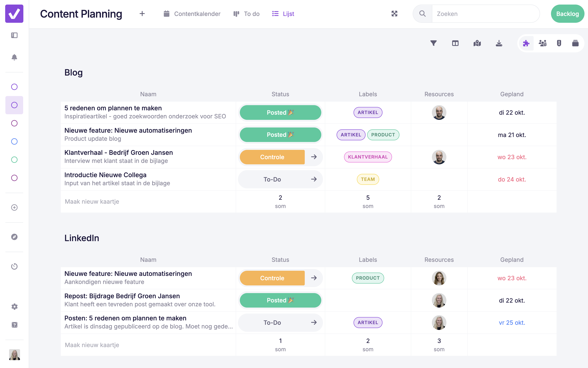The width and height of the screenshot is (588, 368).
Task: Click resource avatar on Repost Bijdrage row
Action: [x=439, y=300]
